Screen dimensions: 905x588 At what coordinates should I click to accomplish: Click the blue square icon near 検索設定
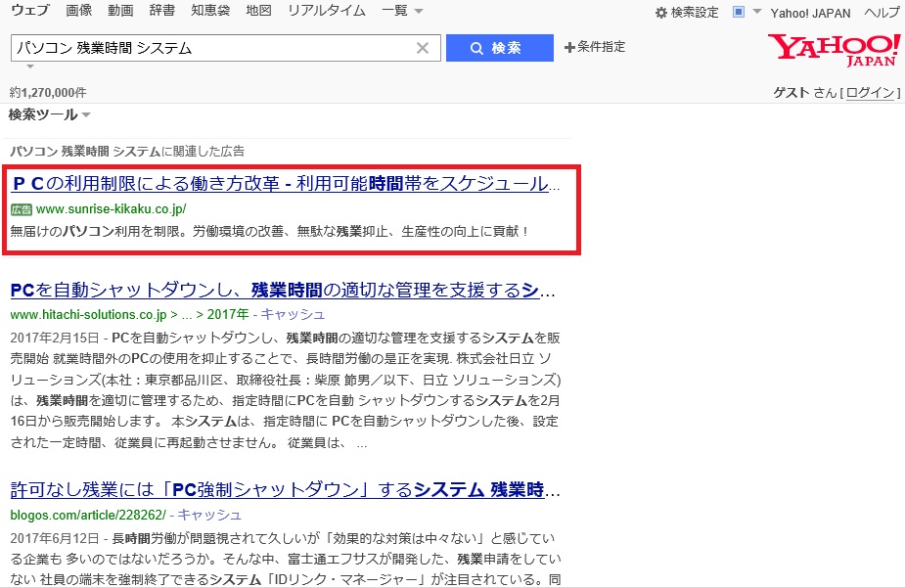pyautogui.click(x=739, y=12)
